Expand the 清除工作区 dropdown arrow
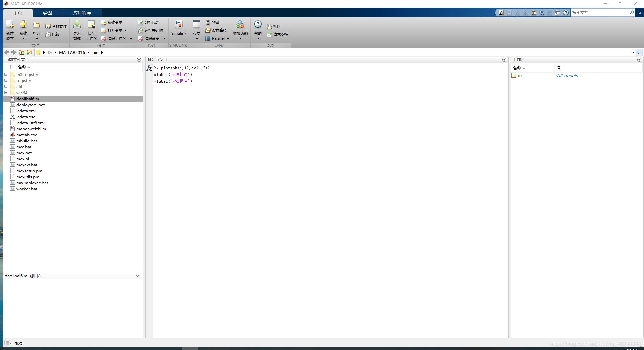The height and width of the screenshot is (350, 644). (x=131, y=38)
